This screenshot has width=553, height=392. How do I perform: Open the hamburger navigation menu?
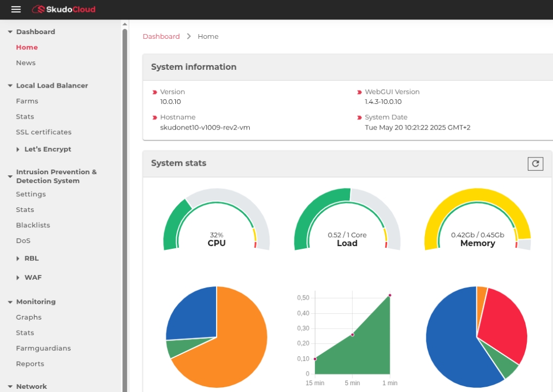click(x=16, y=9)
